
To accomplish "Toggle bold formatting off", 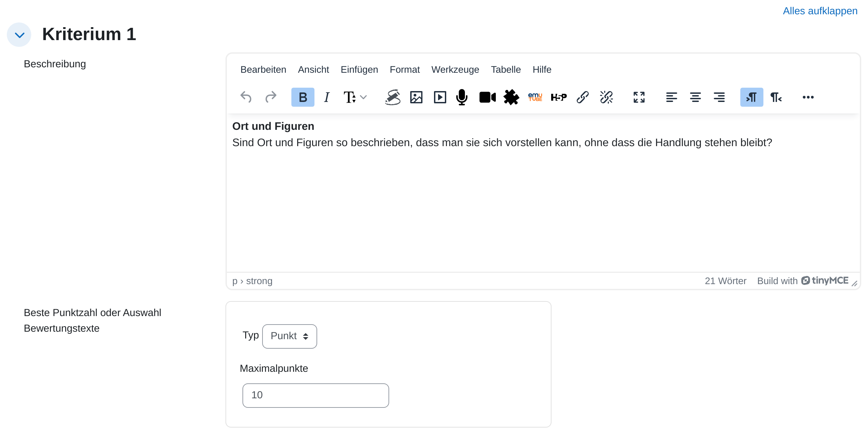I will point(303,97).
